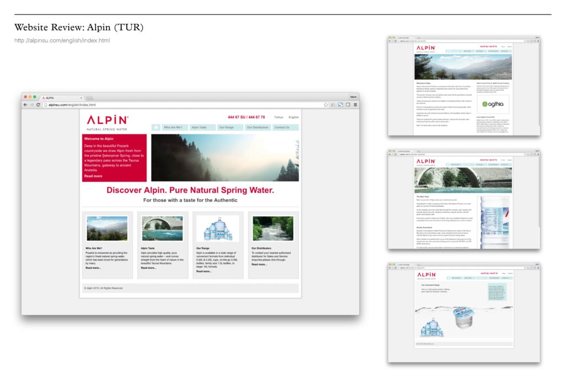Click the Our Range bottles thumbnail

pyautogui.click(x=218, y=228)
